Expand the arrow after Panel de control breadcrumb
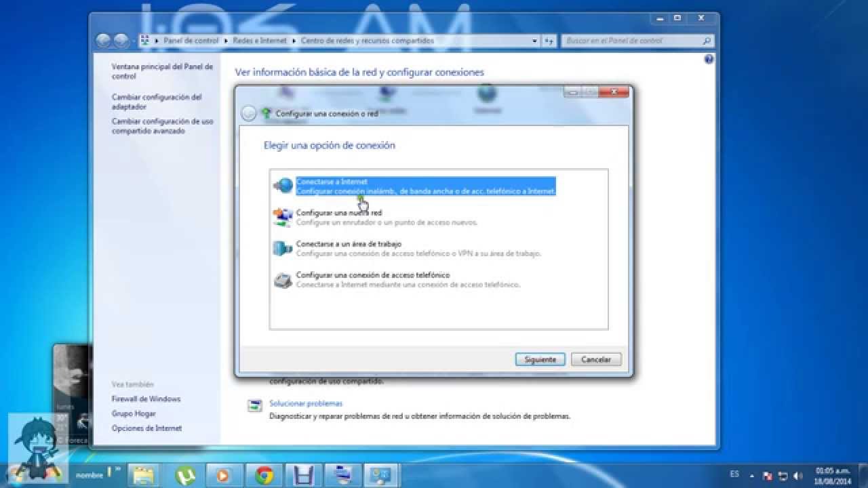Screen dimensions: 868x488 coord(226,41)
